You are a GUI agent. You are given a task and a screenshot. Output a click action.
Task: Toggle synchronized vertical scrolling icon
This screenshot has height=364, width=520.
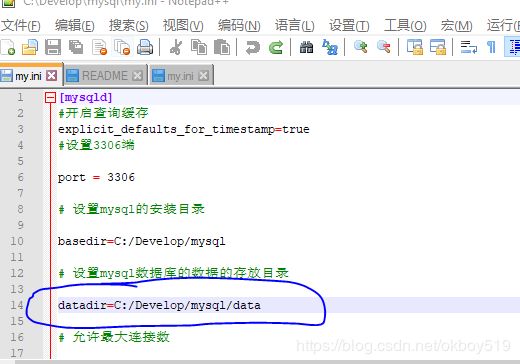[415, 47]
